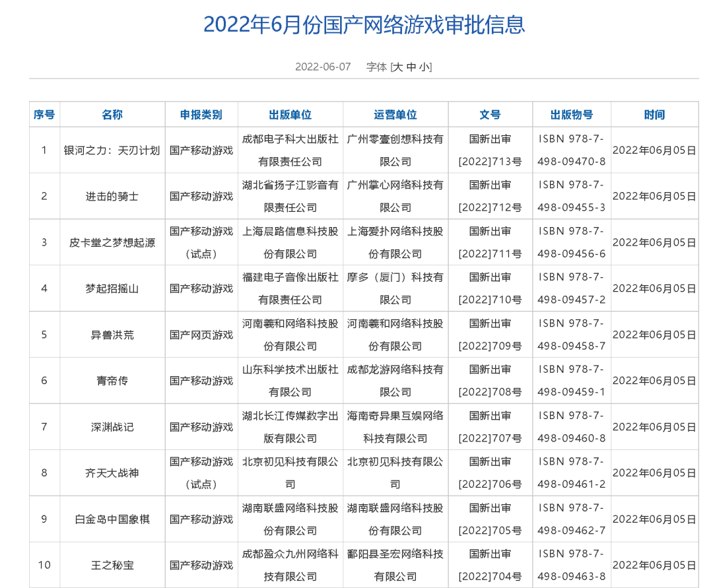Click approval number 国新出审[2022]710号
This screenshot has width=713, height=588.
point(490,288)
